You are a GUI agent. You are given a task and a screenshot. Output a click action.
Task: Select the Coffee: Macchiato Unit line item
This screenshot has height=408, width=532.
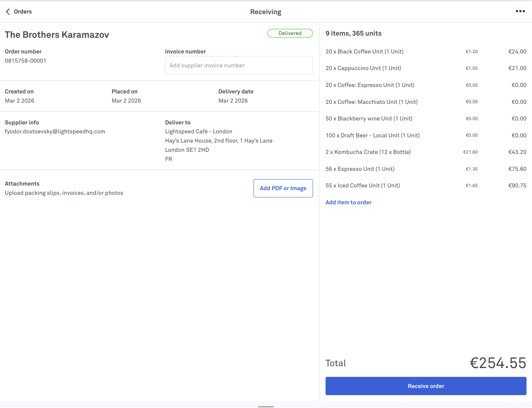point(371,102)
